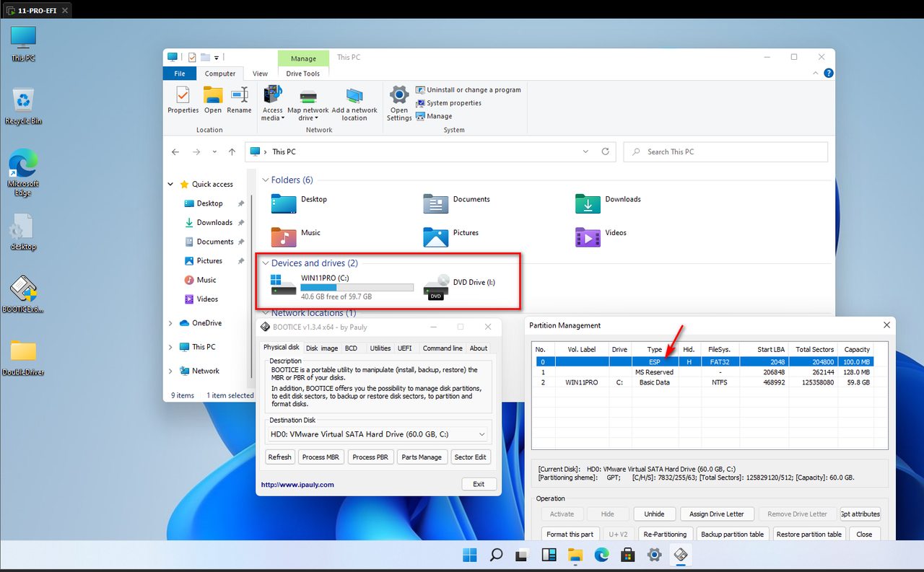This screenshot has height=572, width=924.
Task: Switch to BOOTICE Utilities tab
Action: coord(380,348)
